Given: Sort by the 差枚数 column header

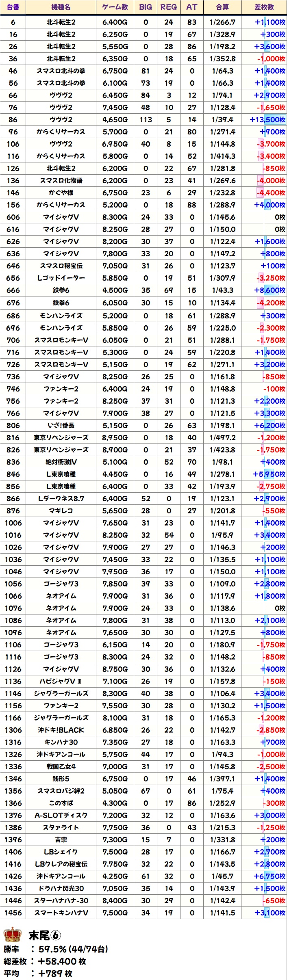Looking at the screenshot, I should pos(264,7).
